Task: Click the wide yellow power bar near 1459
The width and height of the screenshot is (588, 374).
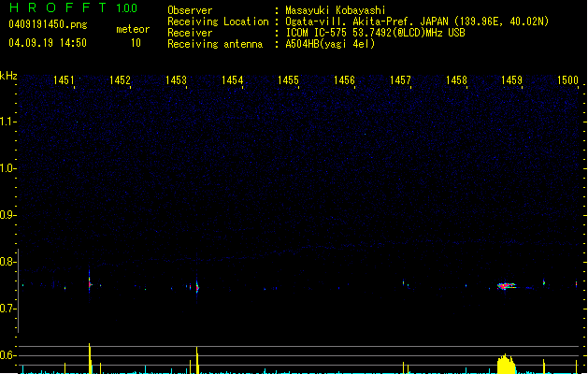Action: point(507,364)
